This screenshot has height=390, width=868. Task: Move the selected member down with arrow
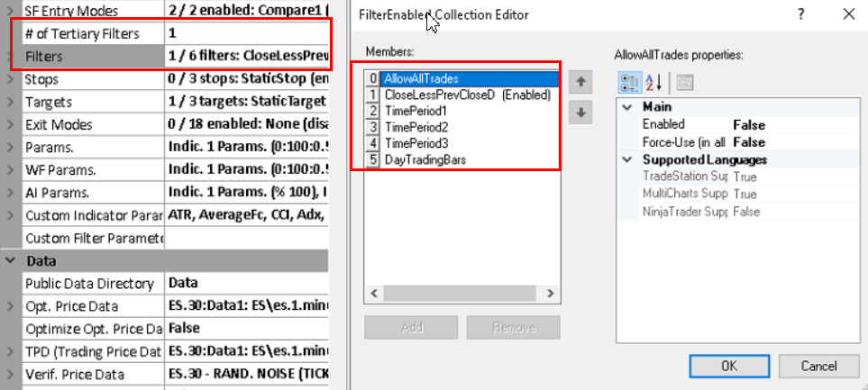pyautogui.click(x=581, y=113)
